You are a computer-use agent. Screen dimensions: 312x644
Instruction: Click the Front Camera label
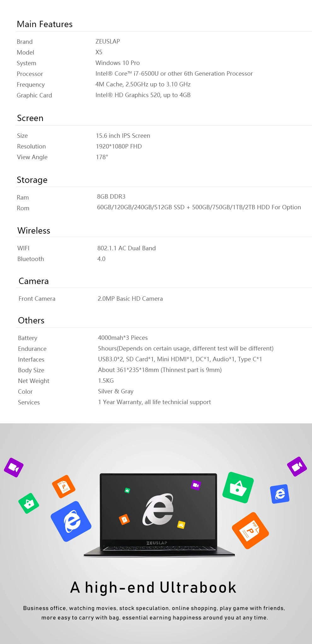coord(37,299)
